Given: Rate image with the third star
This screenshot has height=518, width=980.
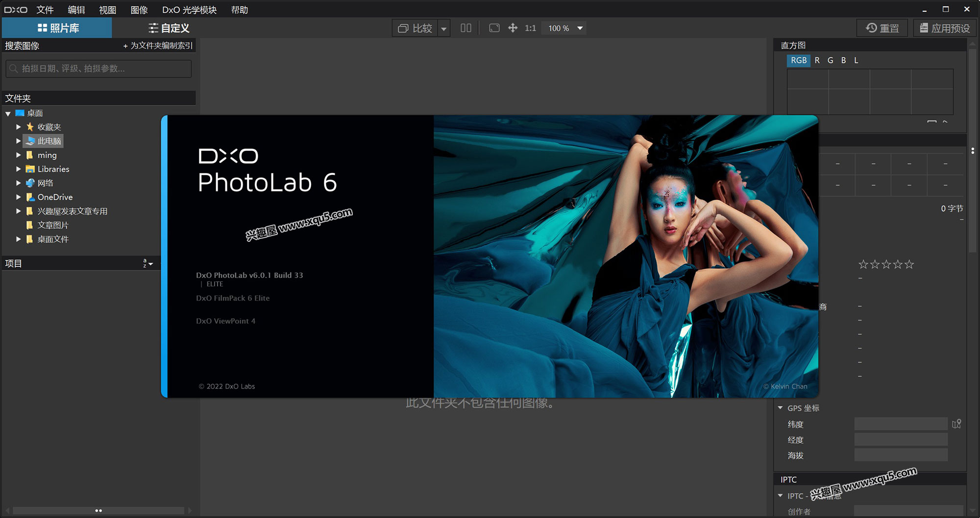Looking at the screenshot, I should click(886, 264).
